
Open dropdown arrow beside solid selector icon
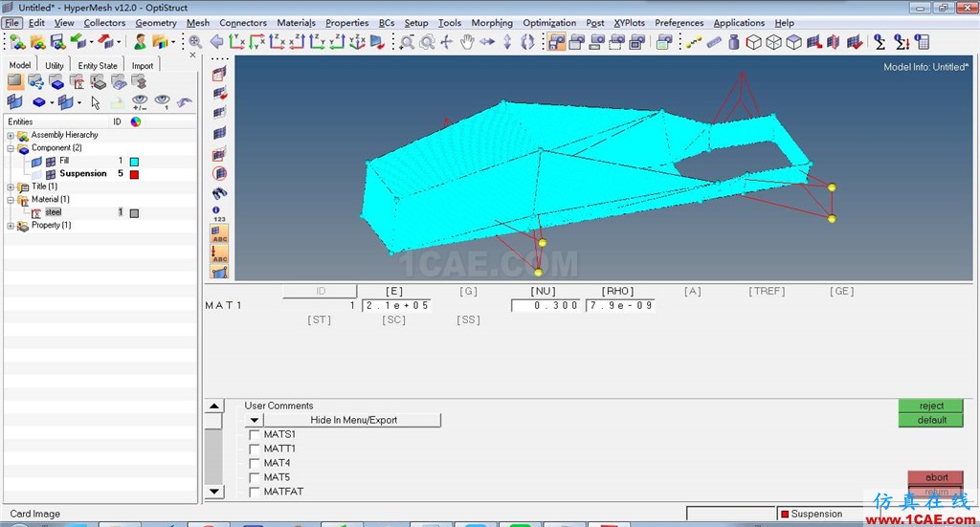tap(52, 102)
